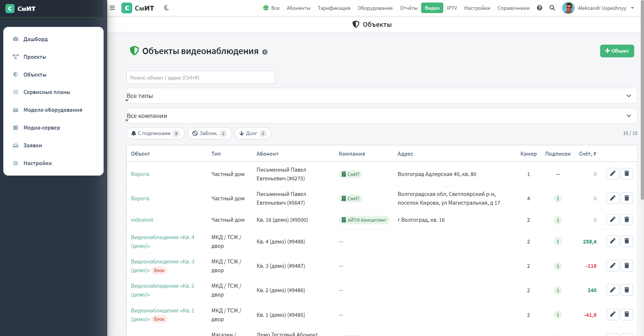Sort by Счёт column header
Image resolution: width=644 pixels, height=336 pixels.
pos(587,154)
